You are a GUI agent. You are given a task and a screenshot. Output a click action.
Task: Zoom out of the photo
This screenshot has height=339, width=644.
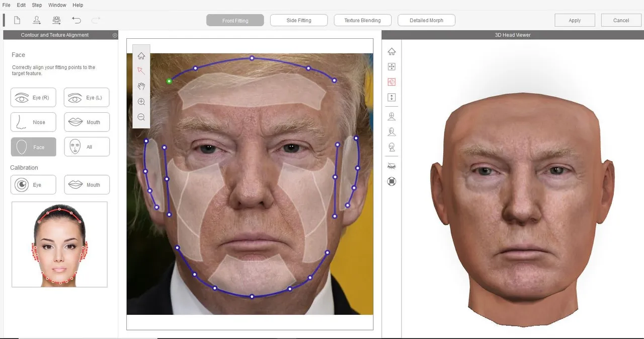point(141,117)
